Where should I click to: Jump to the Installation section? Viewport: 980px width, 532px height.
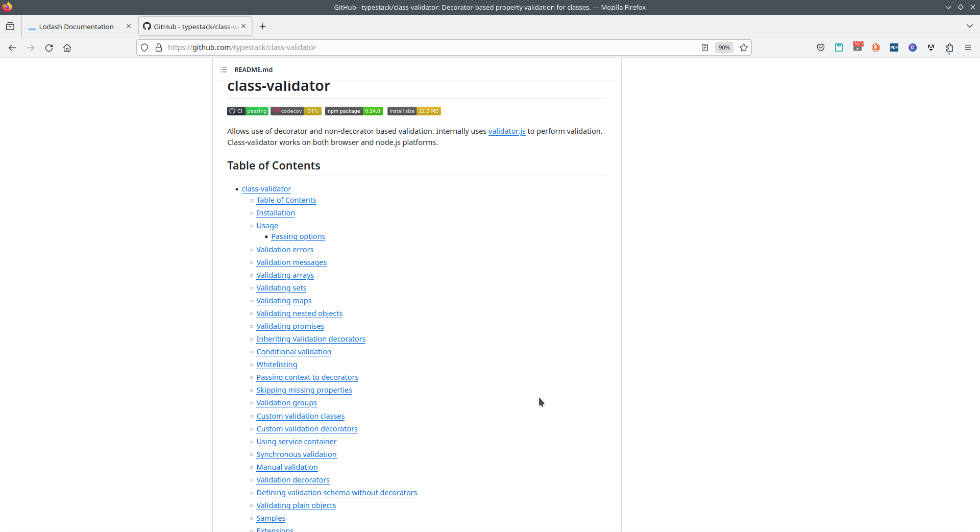pos(276,213)
